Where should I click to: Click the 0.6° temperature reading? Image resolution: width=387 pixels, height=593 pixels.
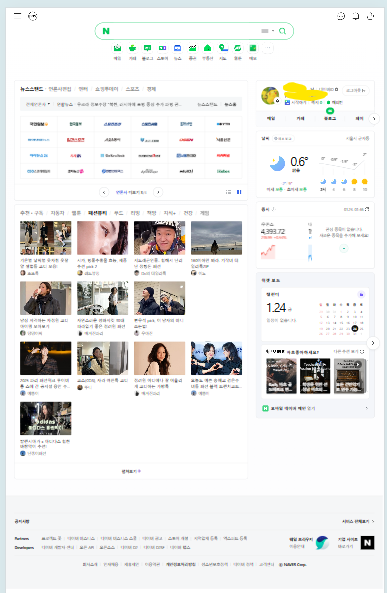tap(299, 161)
